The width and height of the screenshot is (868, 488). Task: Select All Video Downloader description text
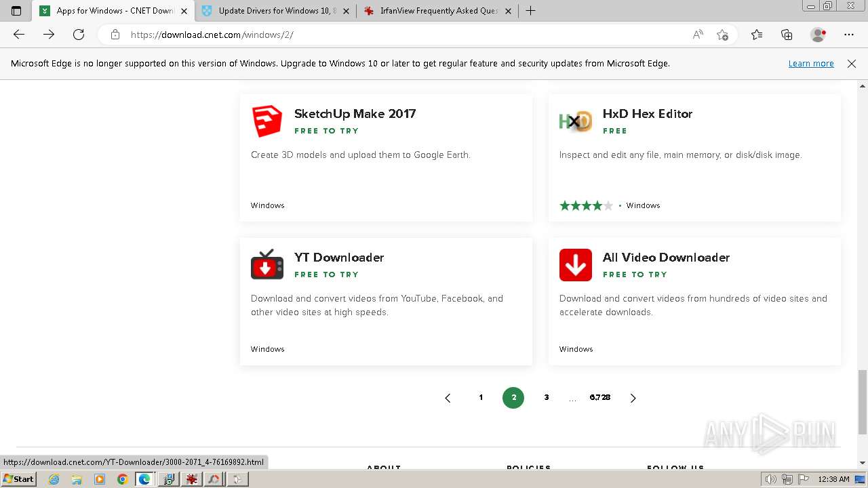[x=693, y=305]
